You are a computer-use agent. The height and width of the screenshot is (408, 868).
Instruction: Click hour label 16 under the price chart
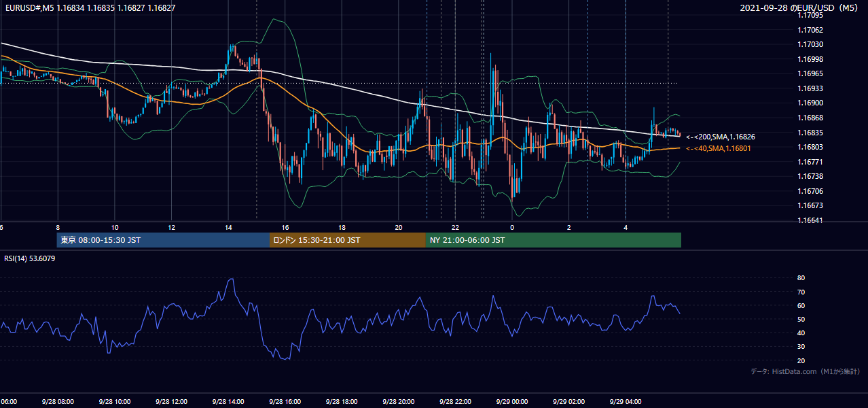(x=285, y=227)
